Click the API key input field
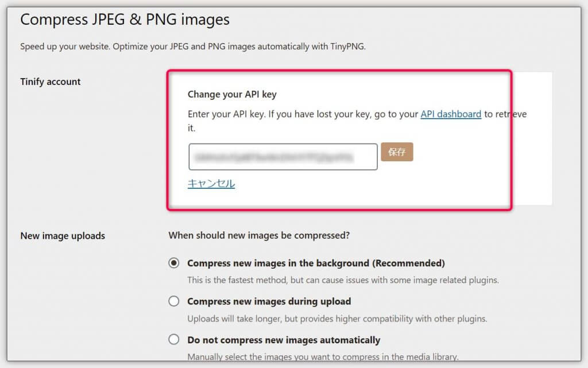This screenshot has height=368, width=588. click(283, 157)
